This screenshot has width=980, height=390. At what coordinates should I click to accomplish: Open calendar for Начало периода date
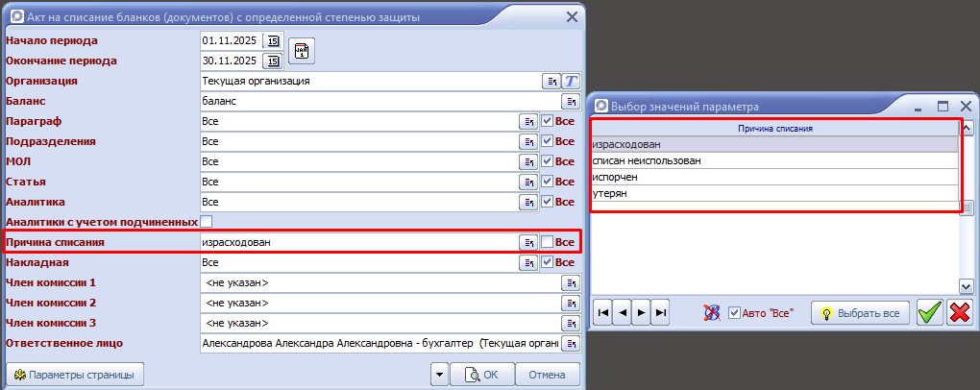(273, 41)
